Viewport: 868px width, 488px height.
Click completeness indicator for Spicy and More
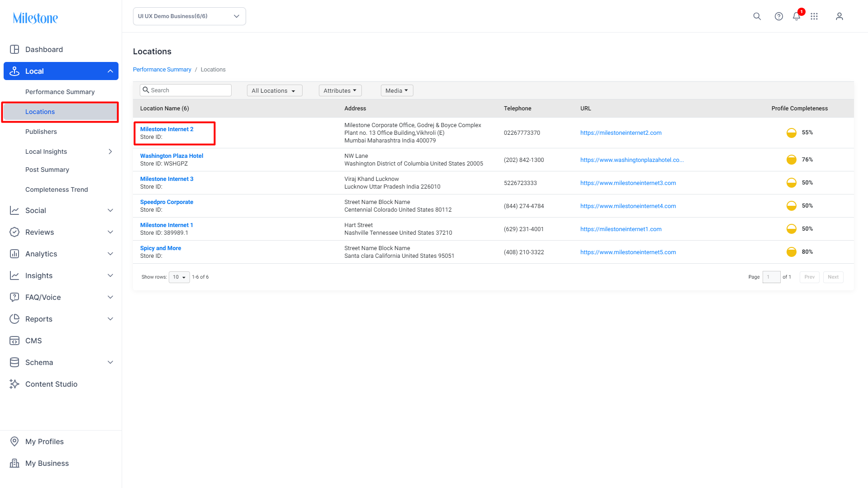[x=791, y=252]
